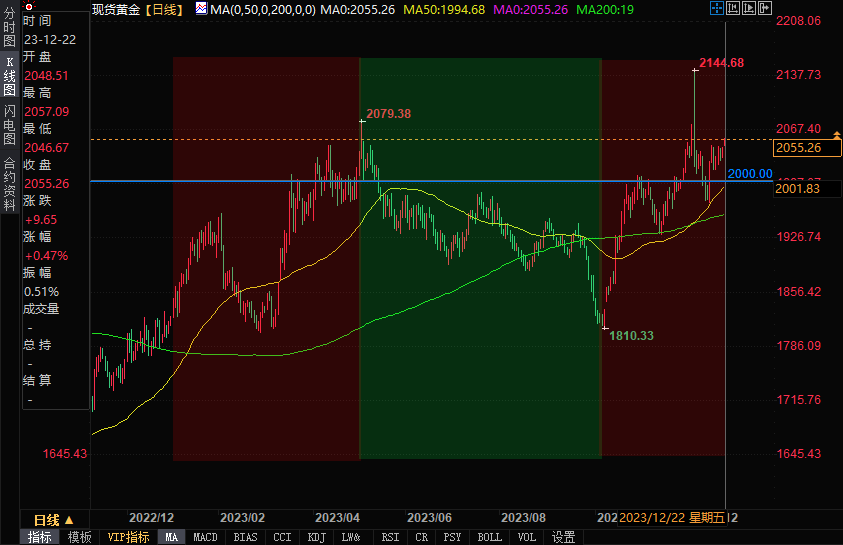Click the MA indicator settings icon

tap(202, 9)
